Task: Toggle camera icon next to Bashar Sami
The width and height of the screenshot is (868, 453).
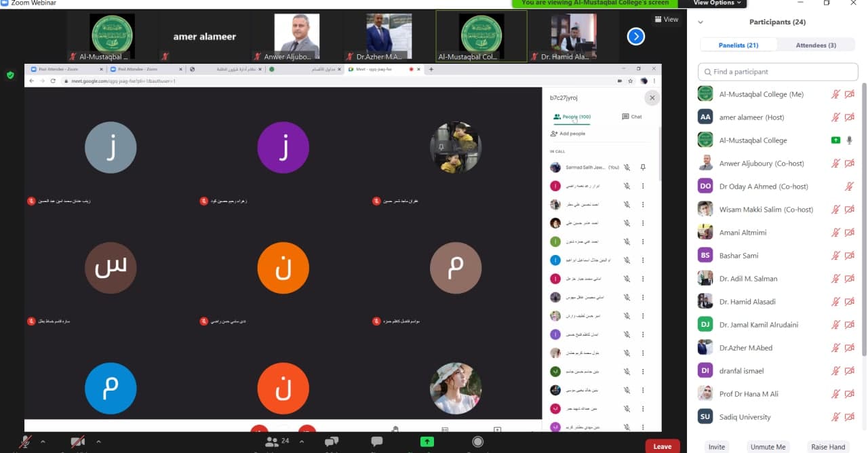Action: pos(849,256)
